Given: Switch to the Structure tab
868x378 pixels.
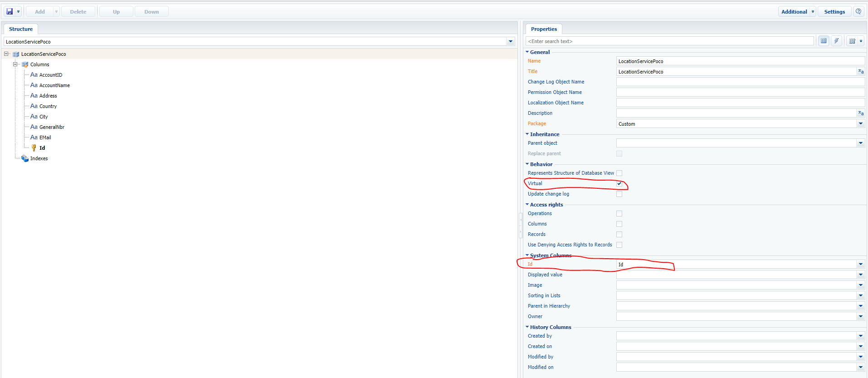Looking at the screenshot, I should point(21,29).
